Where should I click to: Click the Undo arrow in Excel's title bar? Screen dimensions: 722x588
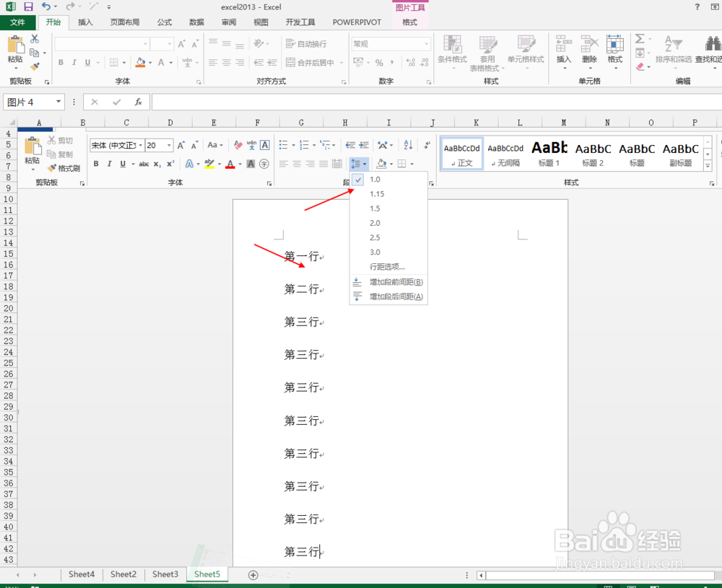(46, 6)
